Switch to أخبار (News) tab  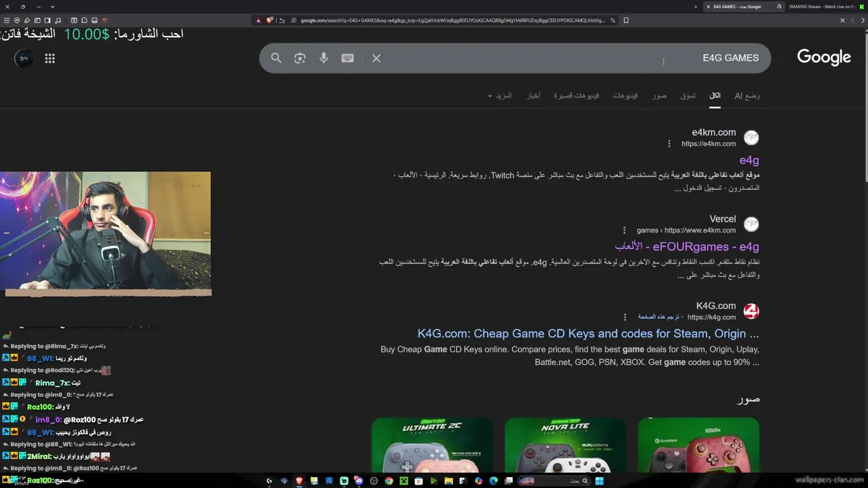[534, 96]
